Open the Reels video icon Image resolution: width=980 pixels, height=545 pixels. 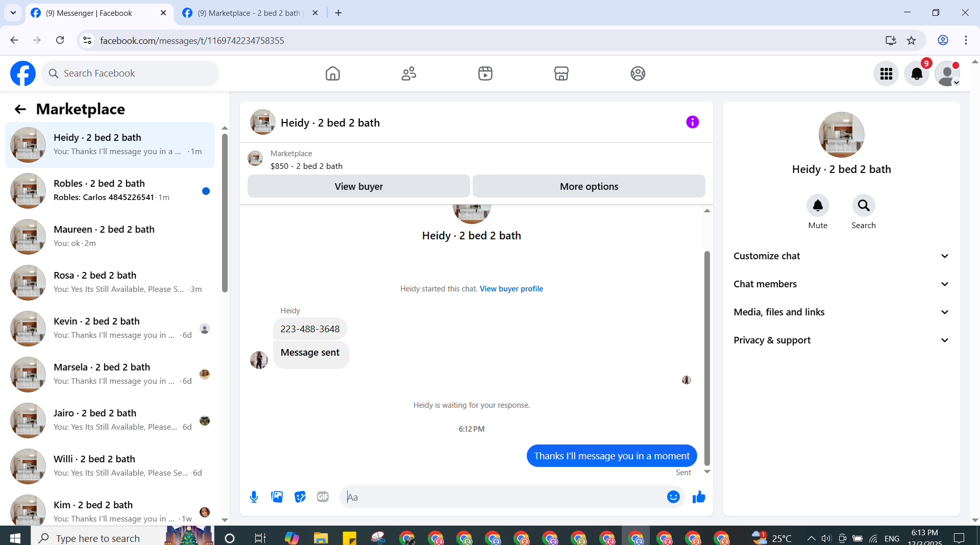pos(485,73)
